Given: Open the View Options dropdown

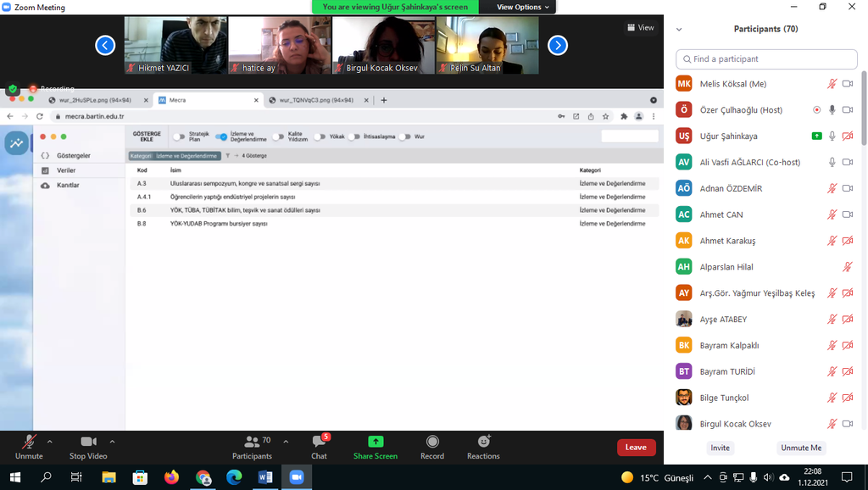Looking at the screenshot, I should (x=522, y=7).
